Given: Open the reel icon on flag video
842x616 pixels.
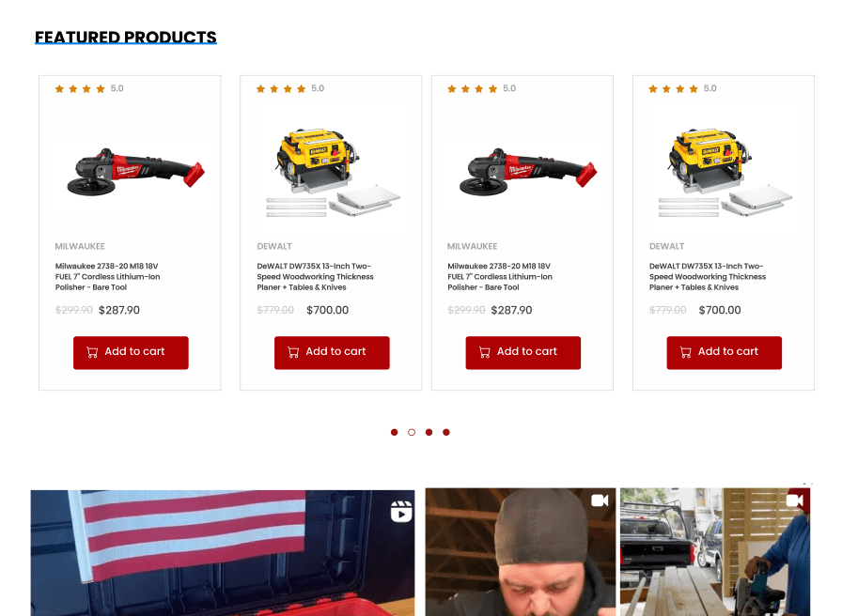Looking at the screenshot, I should coord(401,512).
